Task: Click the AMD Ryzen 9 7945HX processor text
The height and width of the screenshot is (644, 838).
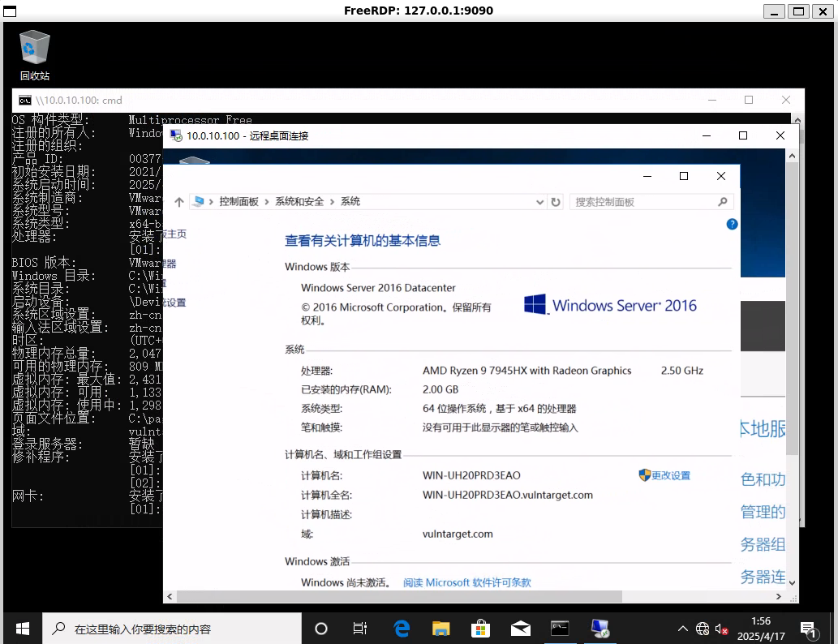Action: click(x=526, y=371)
